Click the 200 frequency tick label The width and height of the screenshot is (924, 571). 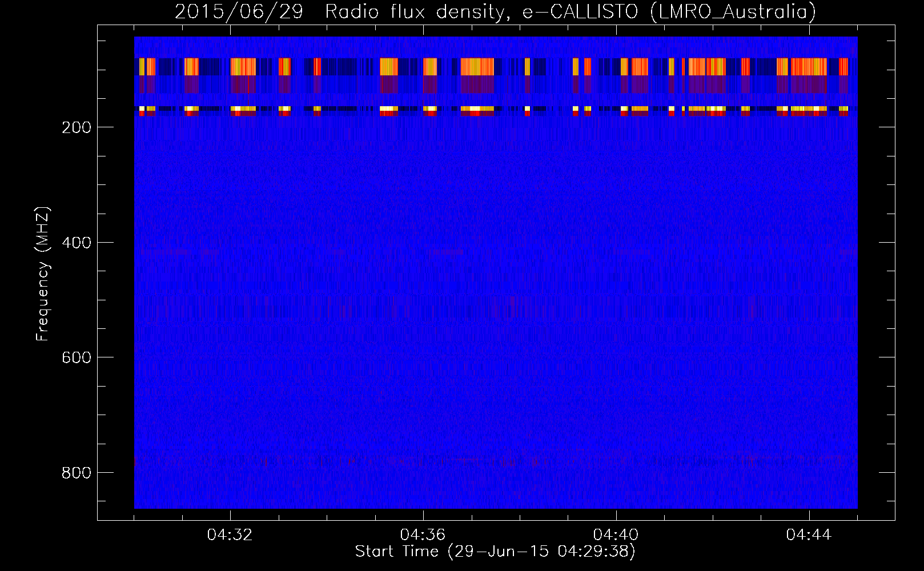77,127
